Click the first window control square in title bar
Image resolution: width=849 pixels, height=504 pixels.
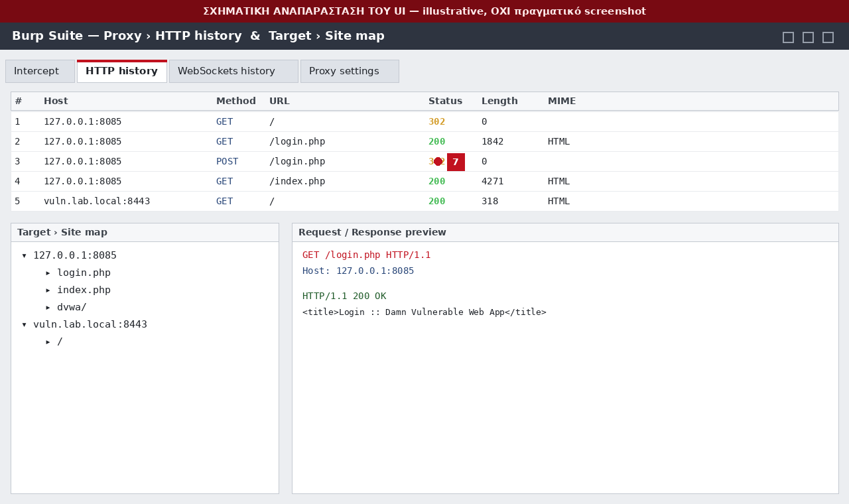(788, 37)
